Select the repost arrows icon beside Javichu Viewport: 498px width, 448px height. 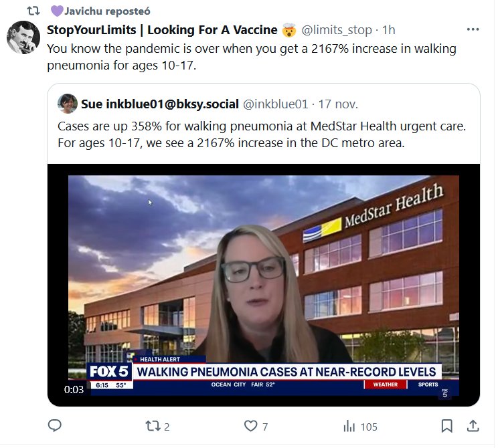33,11
